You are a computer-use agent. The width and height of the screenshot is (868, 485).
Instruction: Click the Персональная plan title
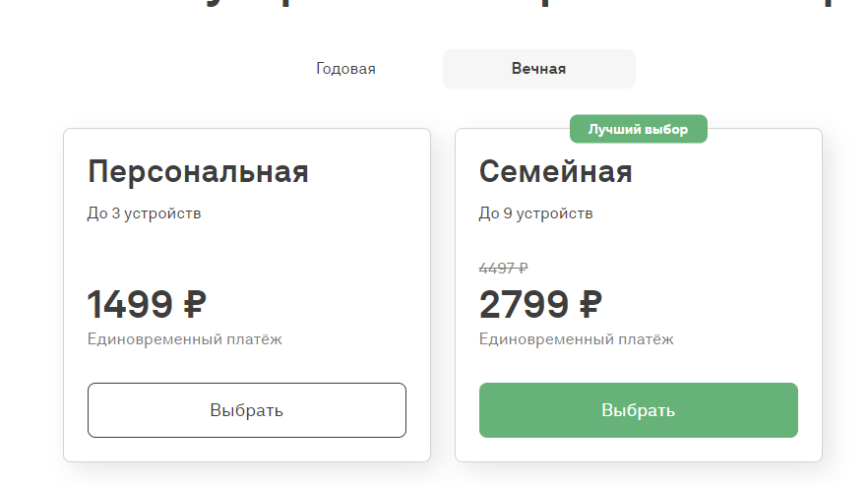point(198,172)
